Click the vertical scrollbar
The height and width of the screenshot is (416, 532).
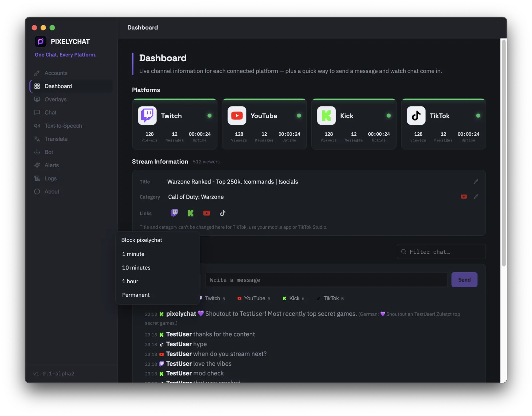504,153
